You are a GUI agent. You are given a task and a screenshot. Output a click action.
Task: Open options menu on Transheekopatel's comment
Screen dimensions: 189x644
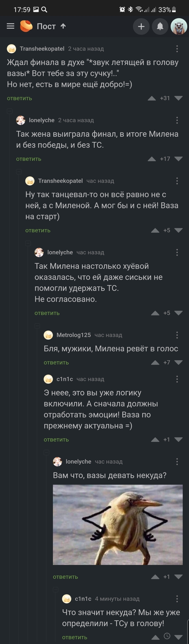[177, 49]
